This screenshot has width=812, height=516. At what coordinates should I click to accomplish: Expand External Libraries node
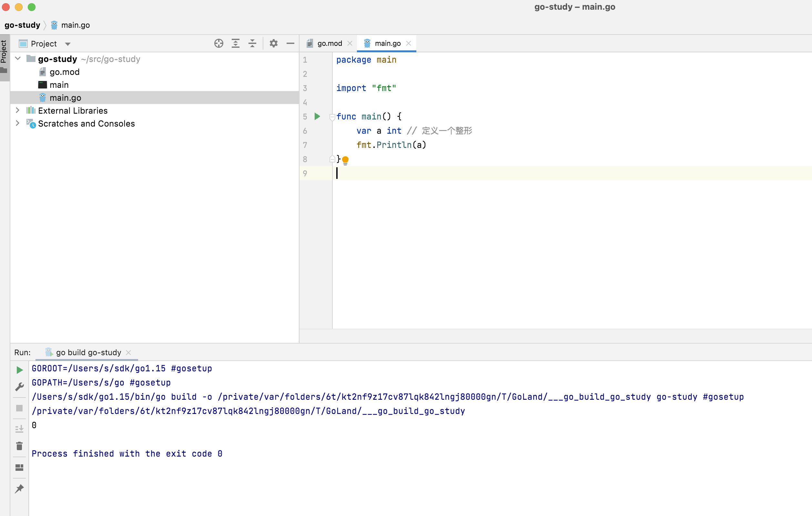pyautogui.click(x=18, y=110)
